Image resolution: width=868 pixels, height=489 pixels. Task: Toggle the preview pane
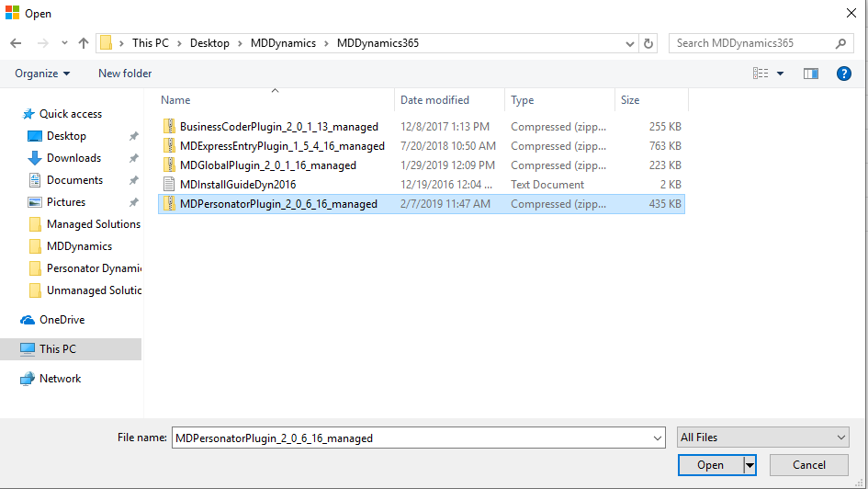811,74
